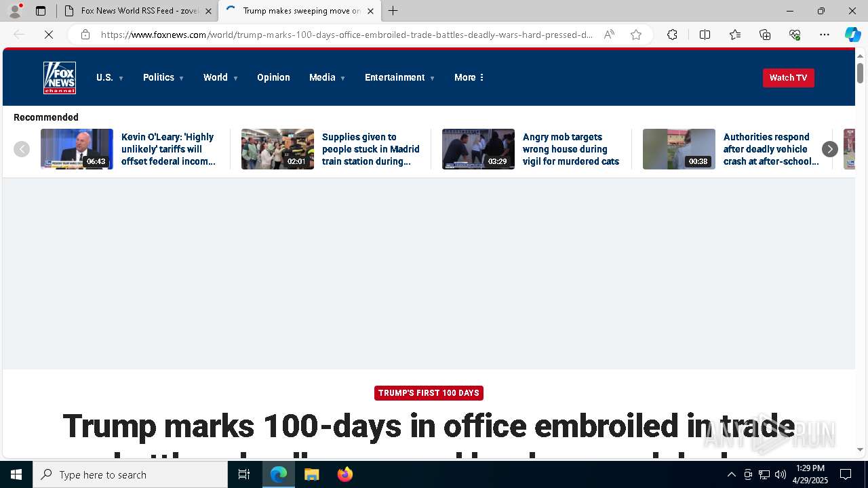
Task: Click the Fox News channel logo
Action: coord(60,78)
